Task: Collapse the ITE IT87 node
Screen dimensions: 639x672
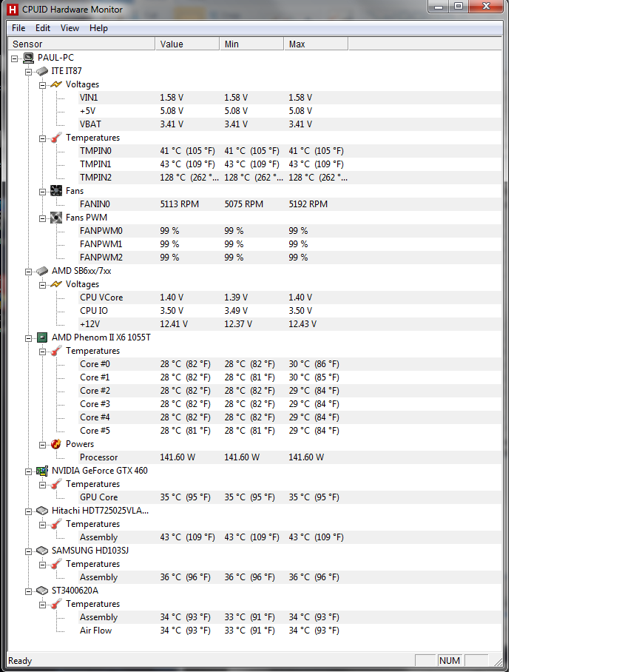Action: point(28,72)
